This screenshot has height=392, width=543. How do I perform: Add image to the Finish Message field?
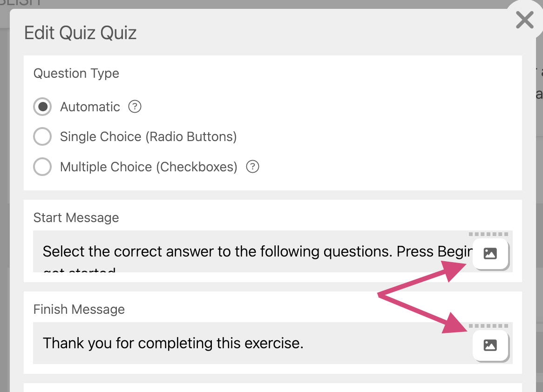pos(490,345)
